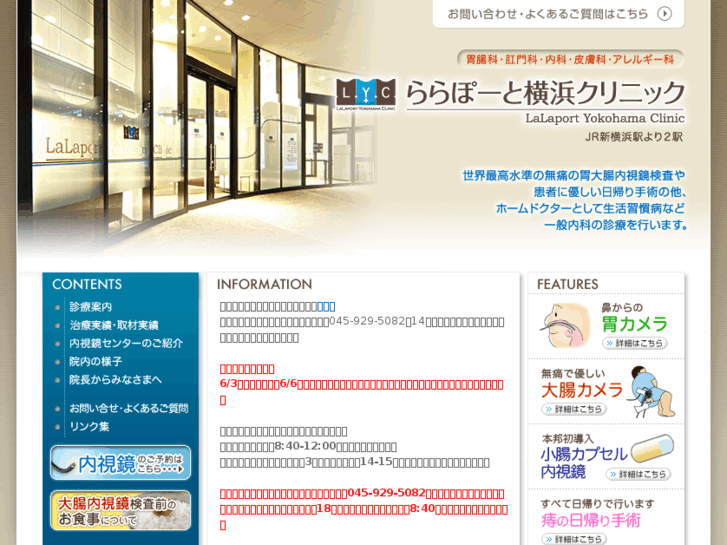This screenshot has width=727, height=545.
Task: Open 院長からみなさまへ page
Action: [115, 379]
